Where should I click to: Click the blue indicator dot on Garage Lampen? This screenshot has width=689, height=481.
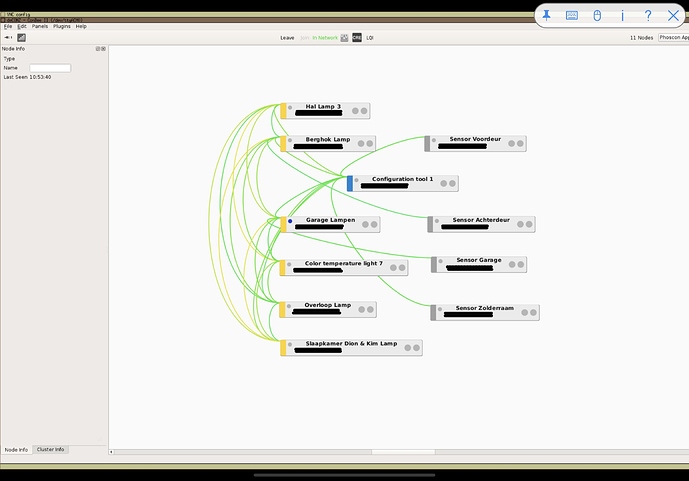point(290,221)
